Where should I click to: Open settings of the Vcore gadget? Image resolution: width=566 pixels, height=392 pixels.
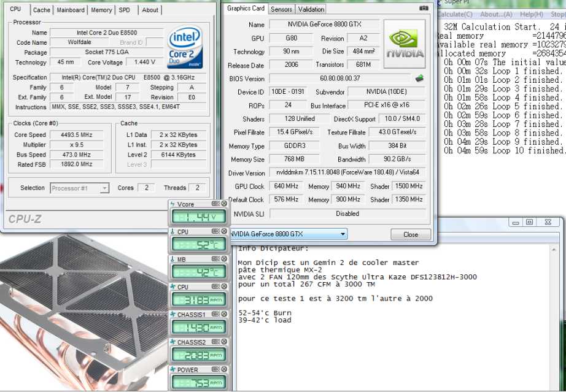pyautogui.click(x=215, y=204)
